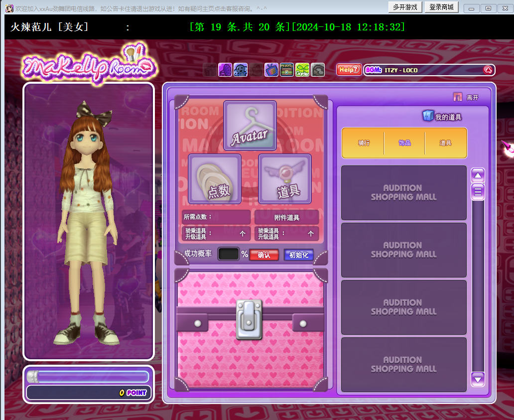Viewport: 514px width, 420px height.
Task: Select the 道具 winged wand slot
Action: 285,178
